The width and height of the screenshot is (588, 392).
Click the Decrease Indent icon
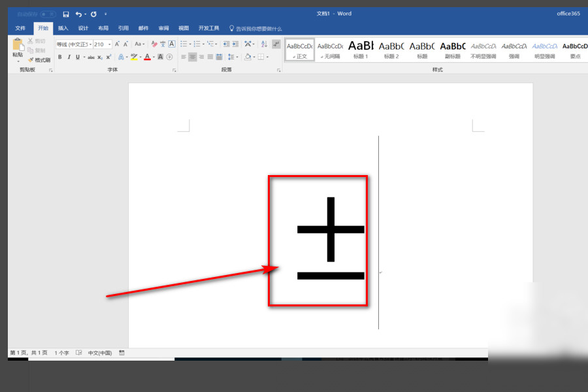[x=227, y=44]
